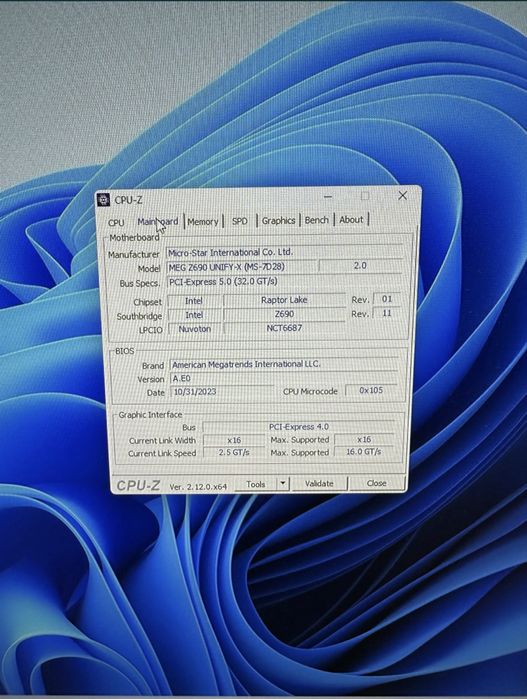Select Max. Supported link width x16 value
The image size is (527, 699).
click(364, 439)
